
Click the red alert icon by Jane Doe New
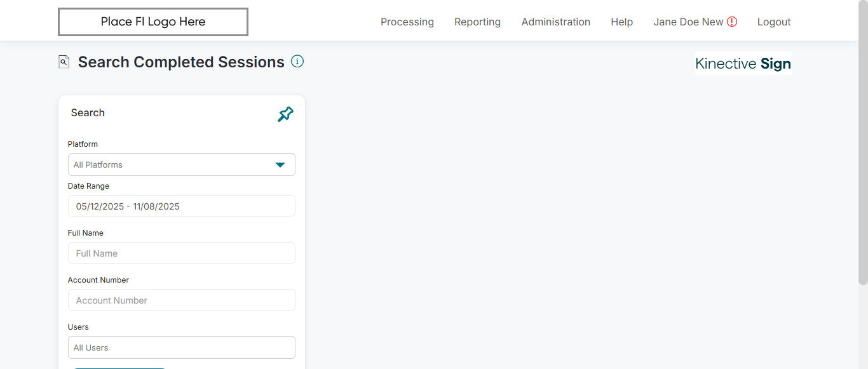(732, 22)
